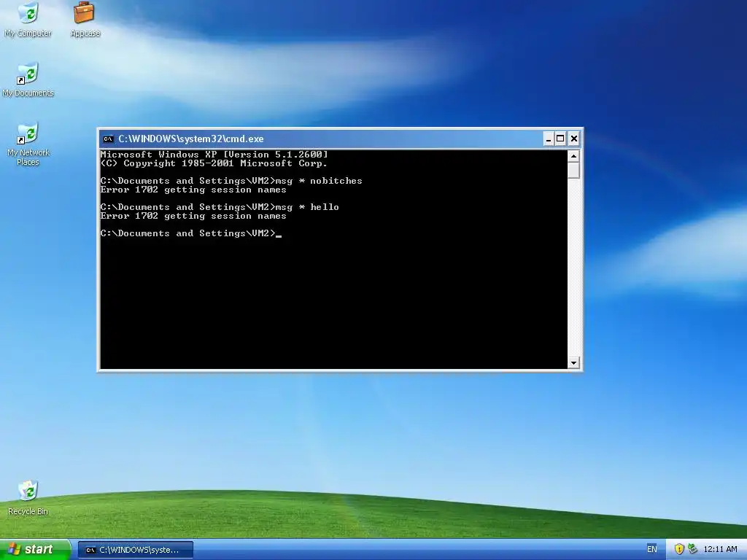Open the Start menu

(x=35, y=550)
